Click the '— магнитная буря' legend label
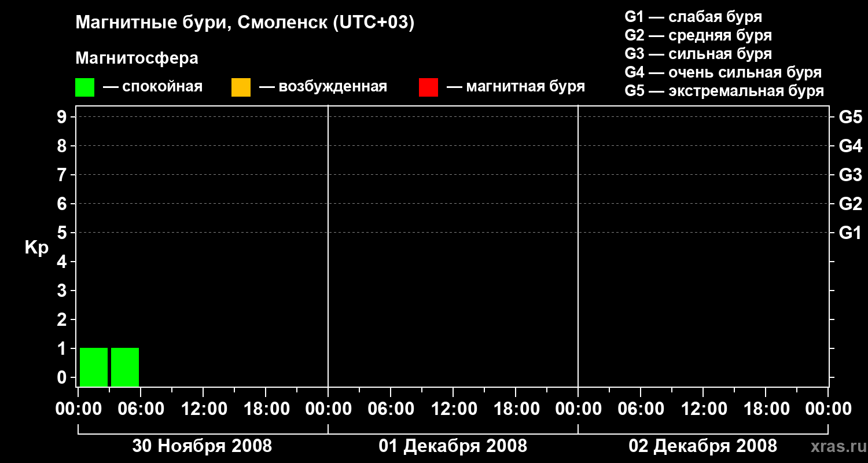 pos(516,87)
